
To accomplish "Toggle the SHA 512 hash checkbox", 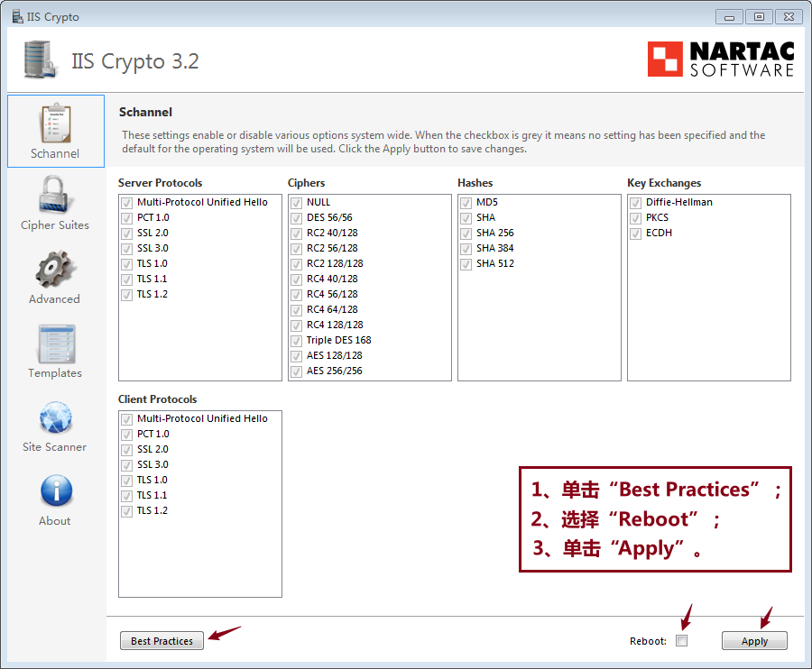I will [466, 264].
